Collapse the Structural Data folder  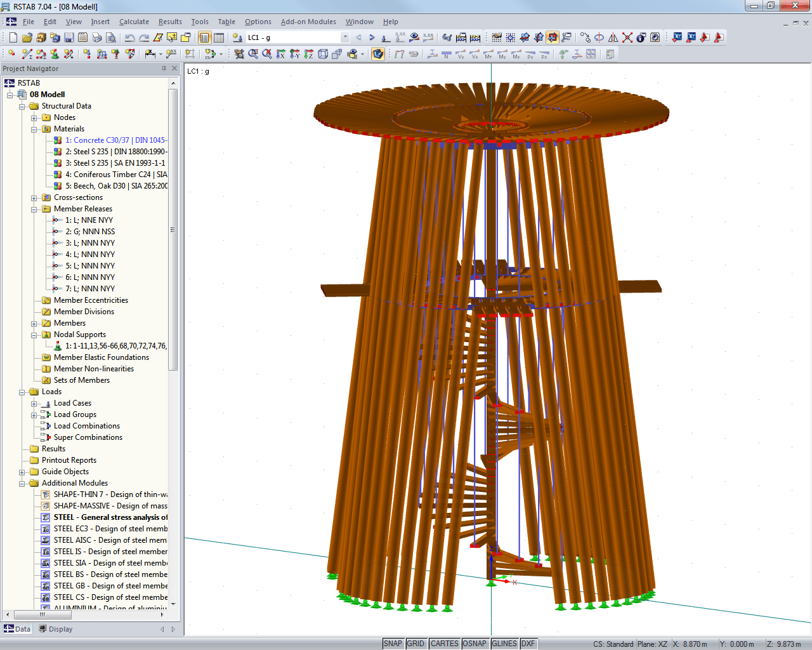point(22,106)
